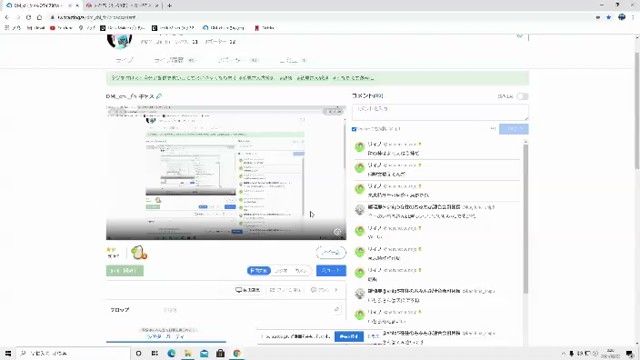The width and height of the screenshot is (640, 360).
Task: Click the taskbar clock
Action: tap(611, 353)
